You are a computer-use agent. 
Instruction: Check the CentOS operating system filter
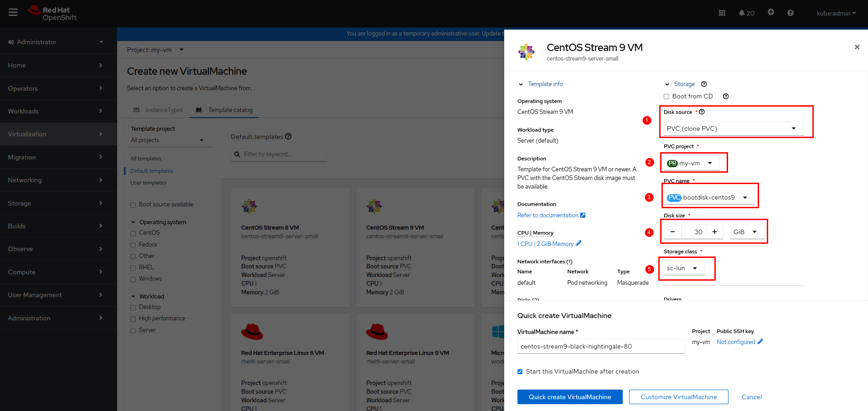click(x=133, y=233)
